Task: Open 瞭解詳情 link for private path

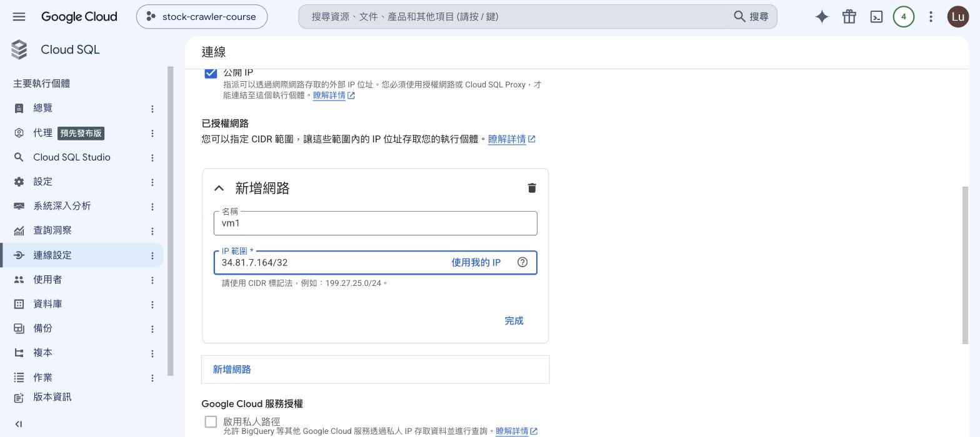Action: 516,431
